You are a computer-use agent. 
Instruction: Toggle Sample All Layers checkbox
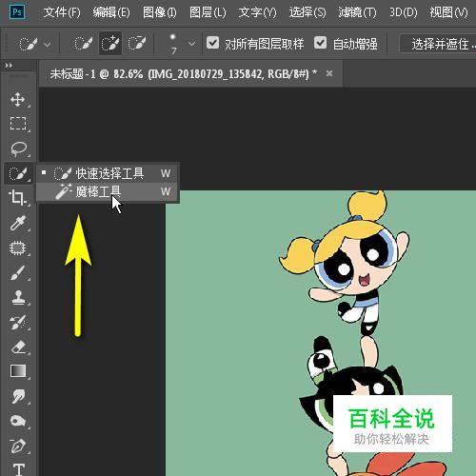click(212, 43)
